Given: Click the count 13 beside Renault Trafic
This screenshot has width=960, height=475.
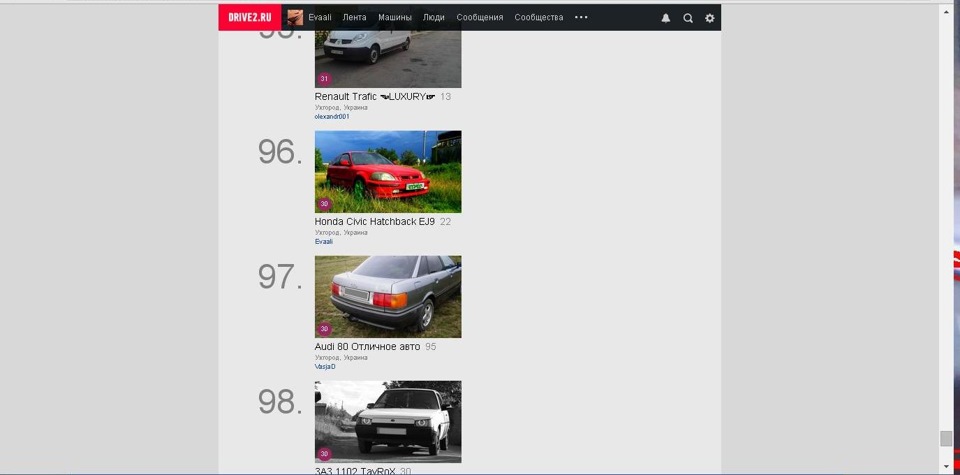Looking at the screenshot, I should tap(445, 97).
